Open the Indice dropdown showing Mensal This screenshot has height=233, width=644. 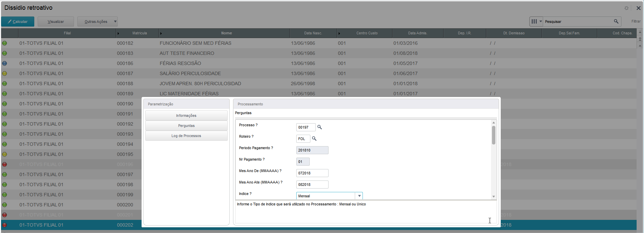[x=329, y=196]
